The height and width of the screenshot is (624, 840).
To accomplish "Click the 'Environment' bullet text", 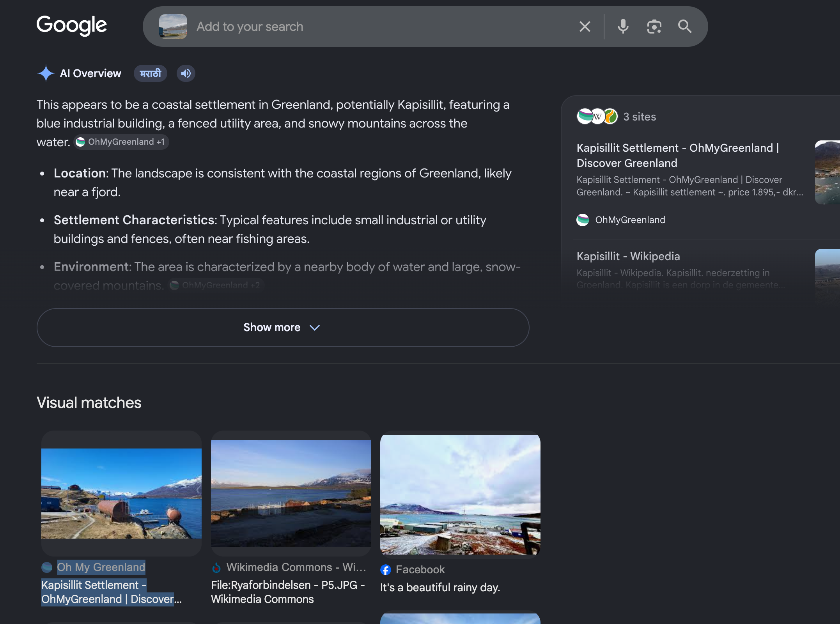I will (287, 276).
